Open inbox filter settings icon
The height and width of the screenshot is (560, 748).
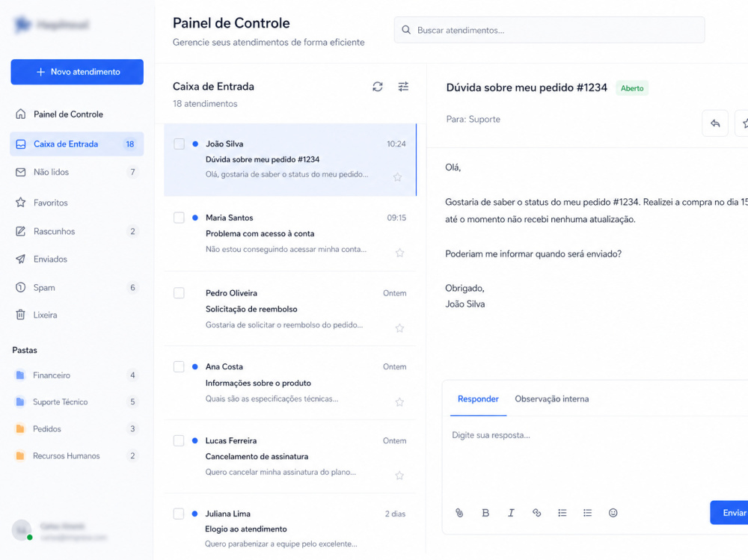pos(404,87)
